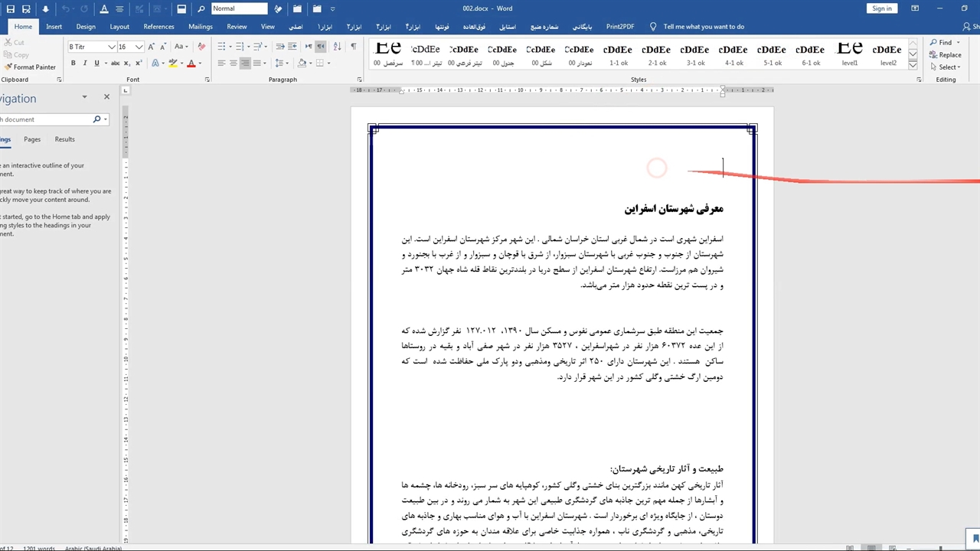Click the Increase Indent icon
Image resolution: width=980 pixels, height=551 pixels.
point(292,47)
